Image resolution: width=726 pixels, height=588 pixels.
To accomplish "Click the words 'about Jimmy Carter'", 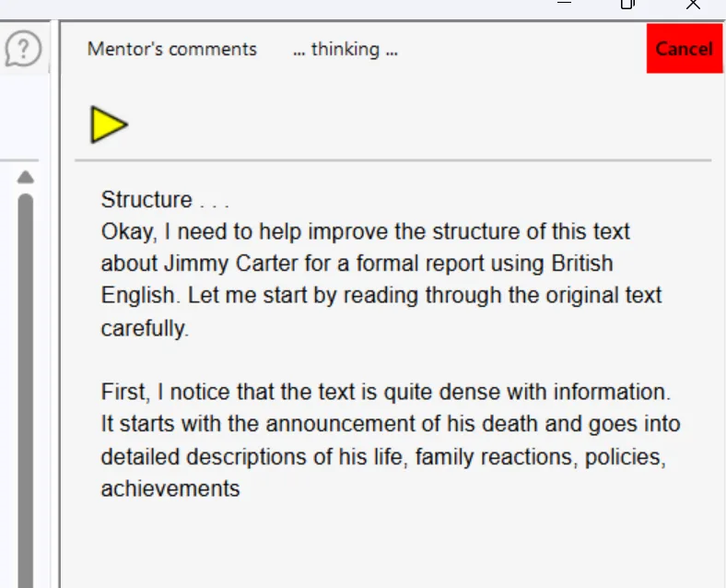I will pyautogui.click(x=200, y=264).
